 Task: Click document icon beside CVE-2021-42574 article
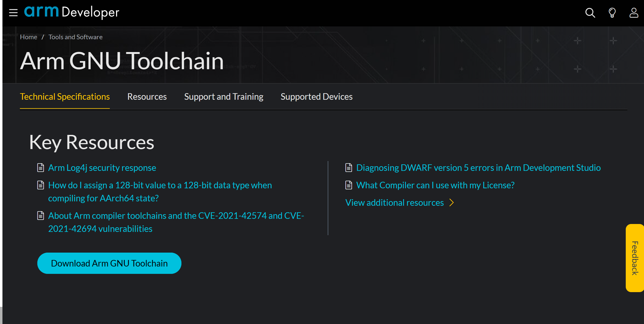(41, 216)
